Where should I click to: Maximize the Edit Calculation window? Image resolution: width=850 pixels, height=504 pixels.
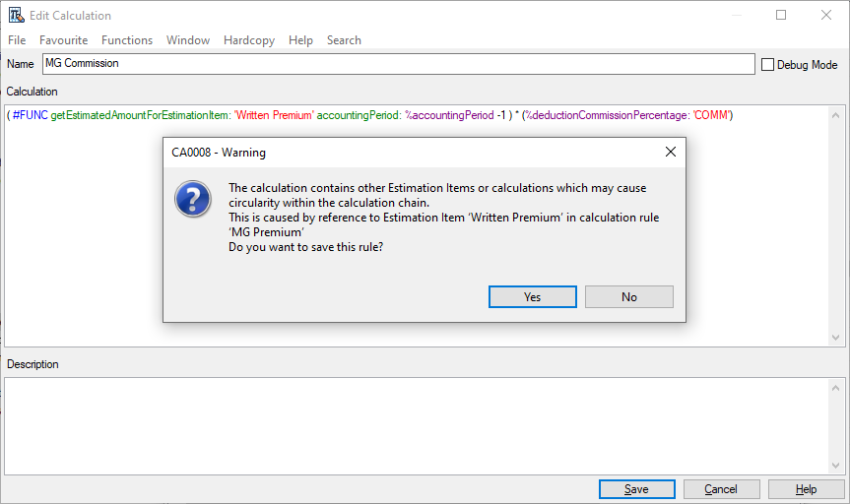[x=781, y=15]
